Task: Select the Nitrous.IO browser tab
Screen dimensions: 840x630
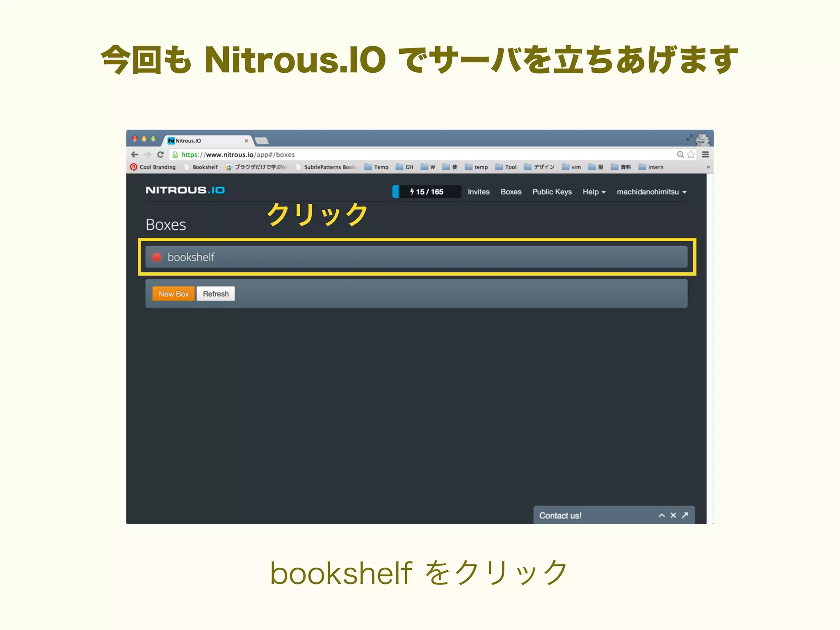Action: (208, 141)
